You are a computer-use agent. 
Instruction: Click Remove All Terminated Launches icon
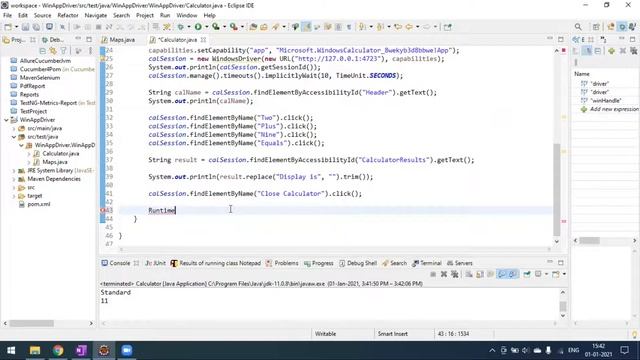454,274
